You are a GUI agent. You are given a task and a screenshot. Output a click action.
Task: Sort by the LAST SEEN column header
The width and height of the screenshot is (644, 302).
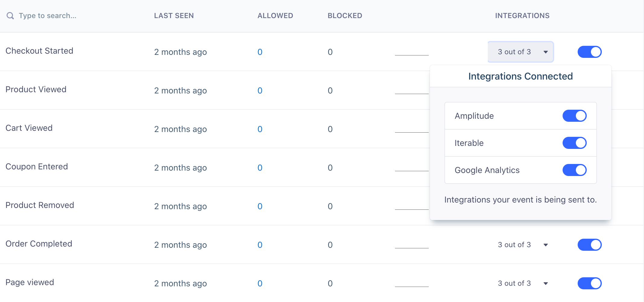coord(174,15)
